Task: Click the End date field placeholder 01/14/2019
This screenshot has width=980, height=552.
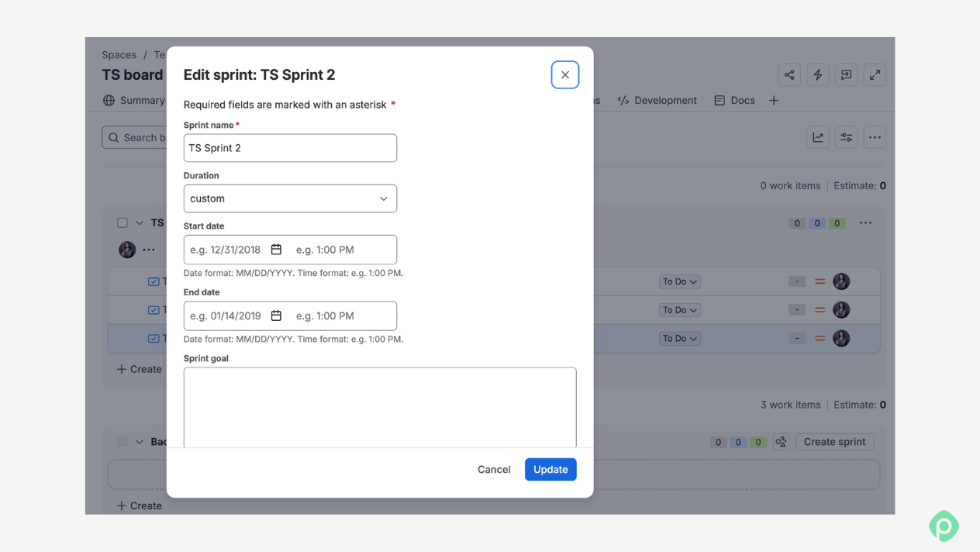Action: pyautogui.click(x=226, y=316)
